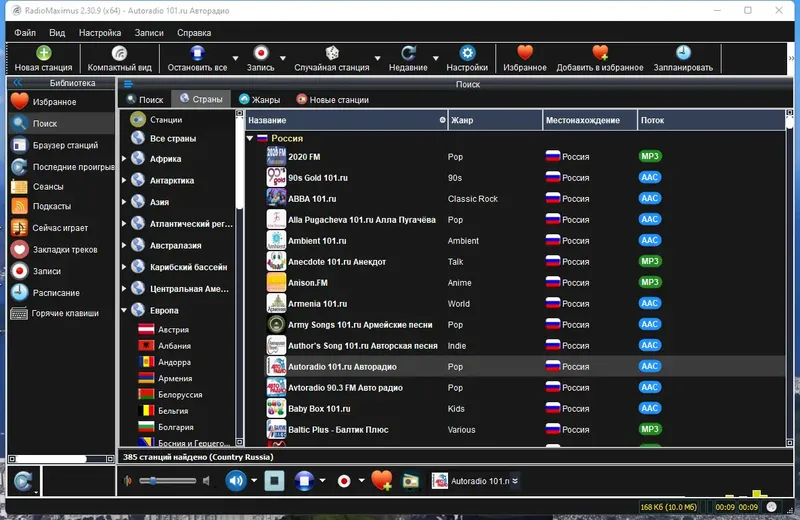This screenshot has height=520, width=800.
Task: Open volume button dropdown arrow in player bar
Action: 254,480
